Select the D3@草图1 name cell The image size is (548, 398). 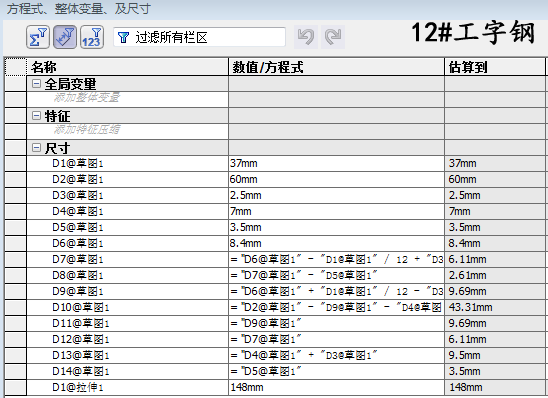128,196
